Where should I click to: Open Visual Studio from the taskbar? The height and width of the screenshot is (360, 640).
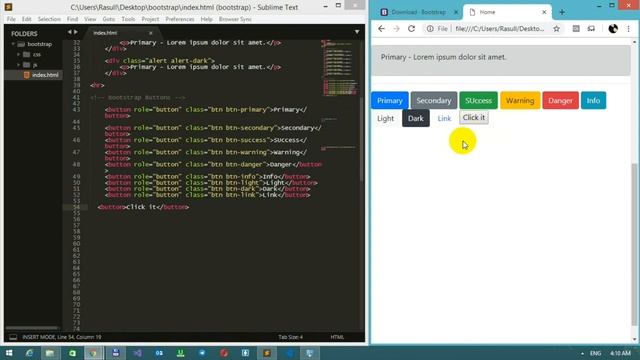[137, 353]
